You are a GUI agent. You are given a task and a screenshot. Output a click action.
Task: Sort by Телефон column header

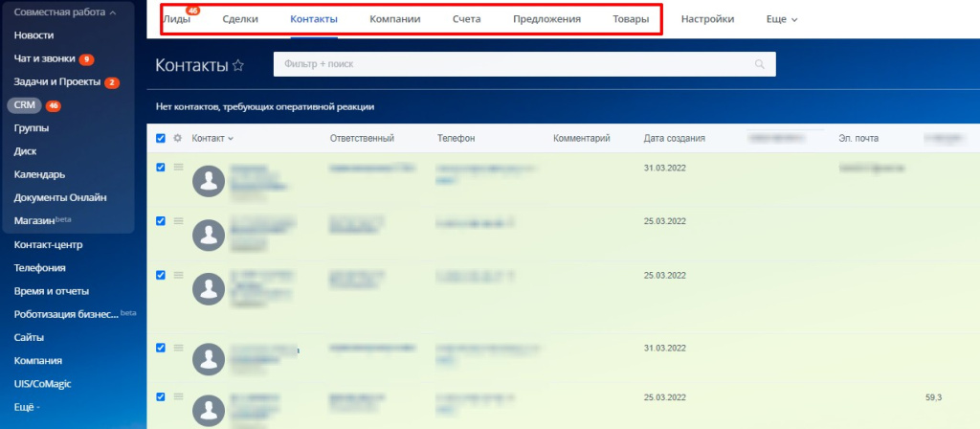456,138
